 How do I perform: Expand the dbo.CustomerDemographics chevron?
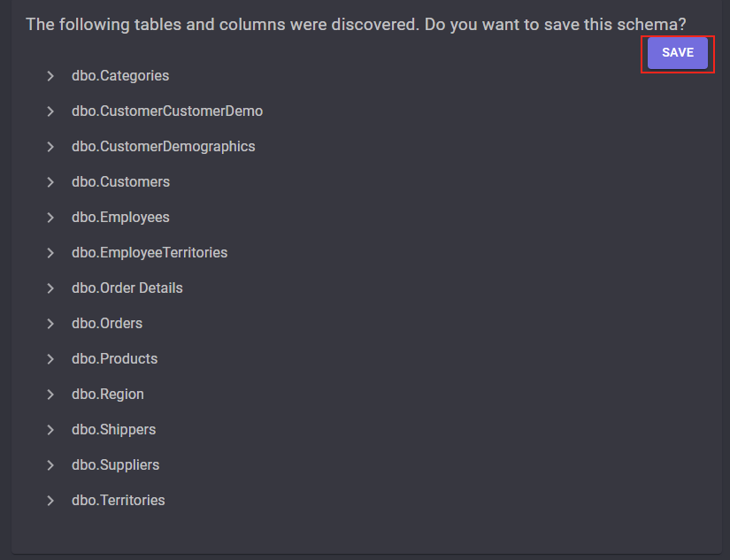pyautogui.click(x=50, y=147)
